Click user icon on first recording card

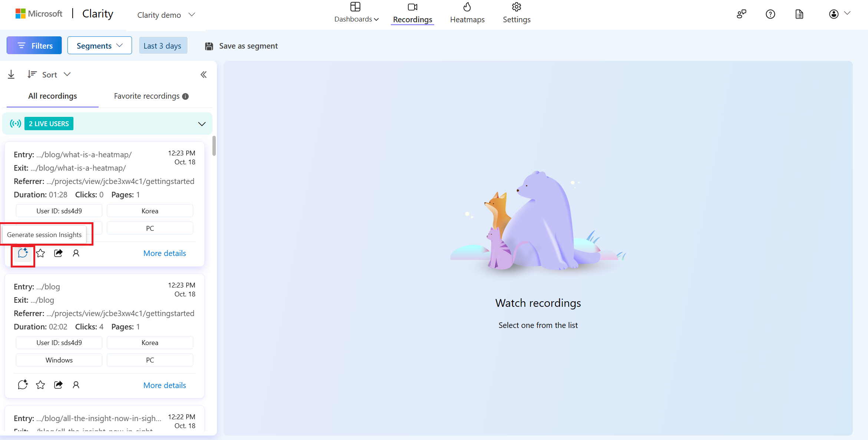(x=76, y=253)
